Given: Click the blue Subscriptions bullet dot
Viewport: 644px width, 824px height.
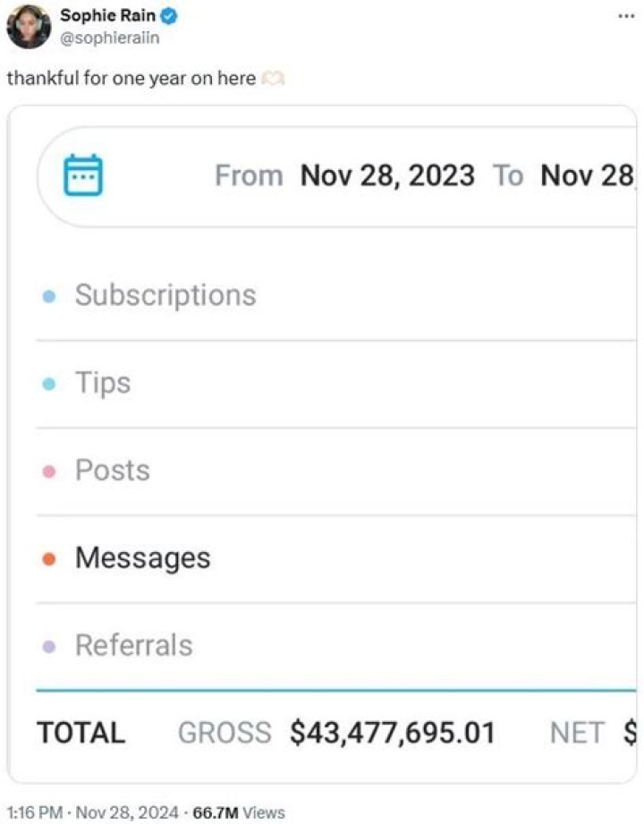Looking at the screenshot, I should pos(49,296).
